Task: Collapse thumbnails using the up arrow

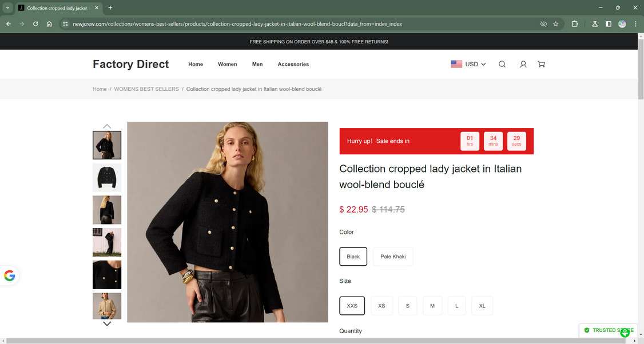Action: click(x=107, y=126)
